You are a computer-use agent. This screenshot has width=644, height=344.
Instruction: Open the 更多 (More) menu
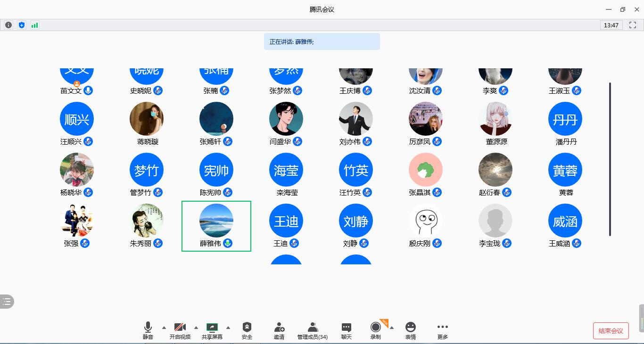442,328
